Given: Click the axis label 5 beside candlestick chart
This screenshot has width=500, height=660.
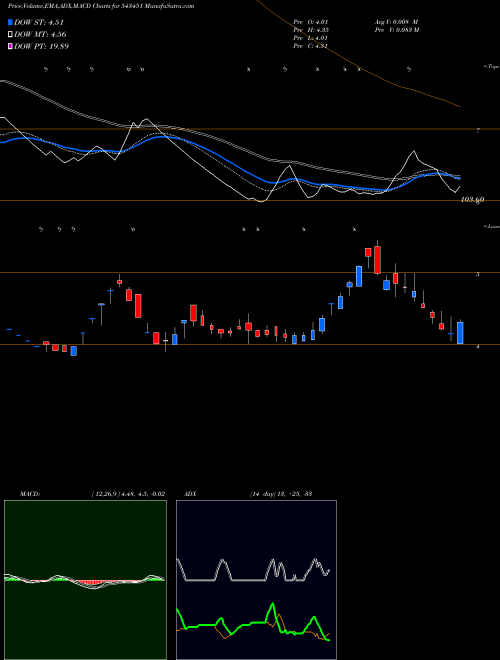Looking at the screenshot, I should [477, 274].
